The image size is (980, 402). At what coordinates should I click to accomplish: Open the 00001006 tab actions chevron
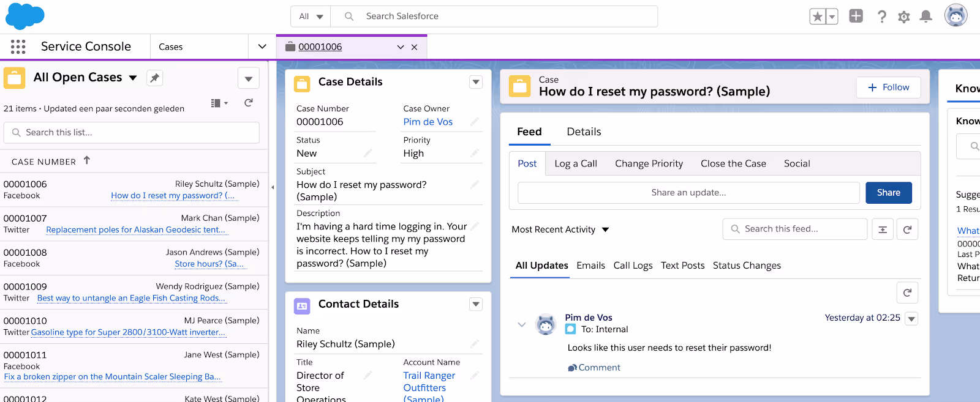pos(401,47)
